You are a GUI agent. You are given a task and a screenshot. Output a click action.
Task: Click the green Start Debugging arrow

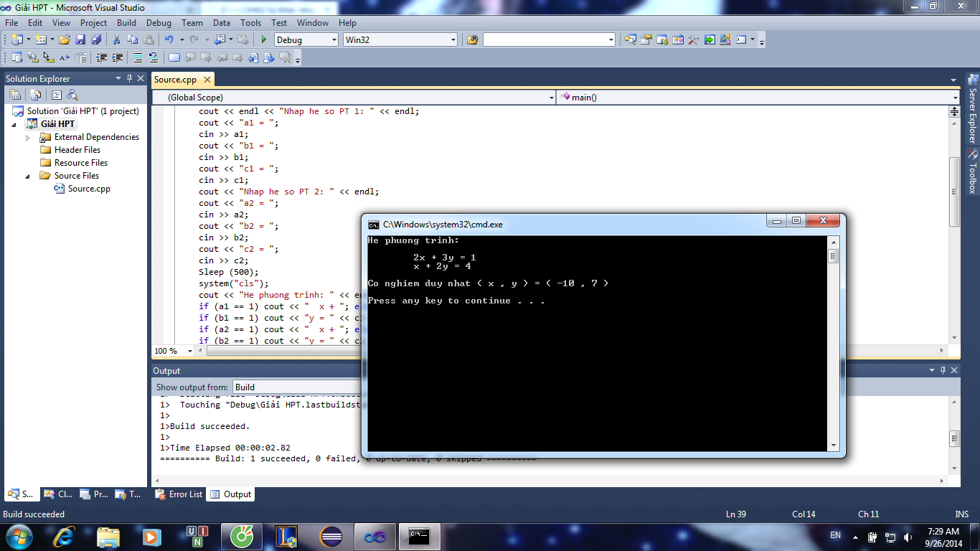pos(264,40)
